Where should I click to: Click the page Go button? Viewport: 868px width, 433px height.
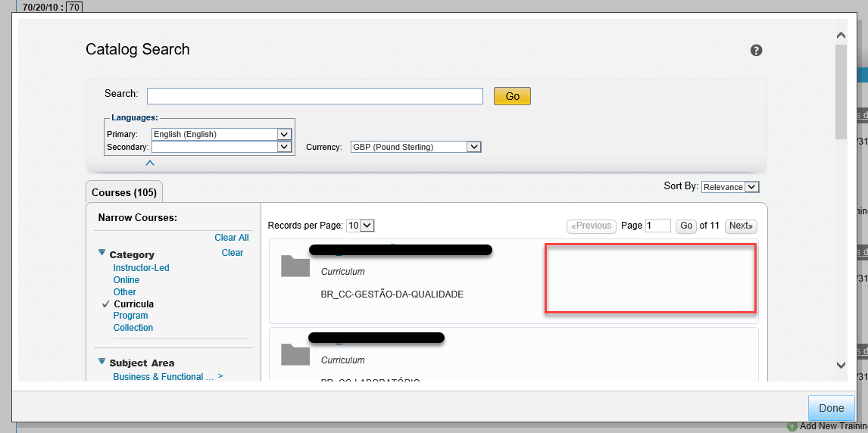[686, 226]
